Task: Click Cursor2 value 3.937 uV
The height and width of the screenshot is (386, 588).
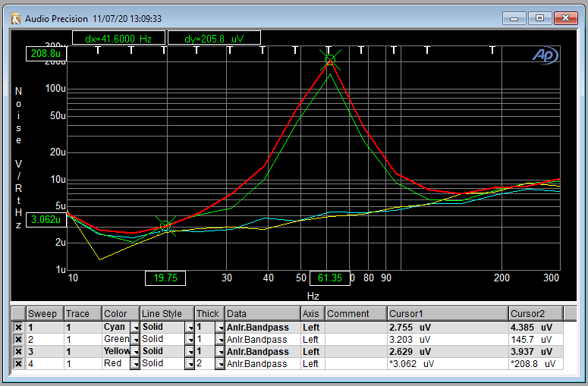Action: click(531, 352)
